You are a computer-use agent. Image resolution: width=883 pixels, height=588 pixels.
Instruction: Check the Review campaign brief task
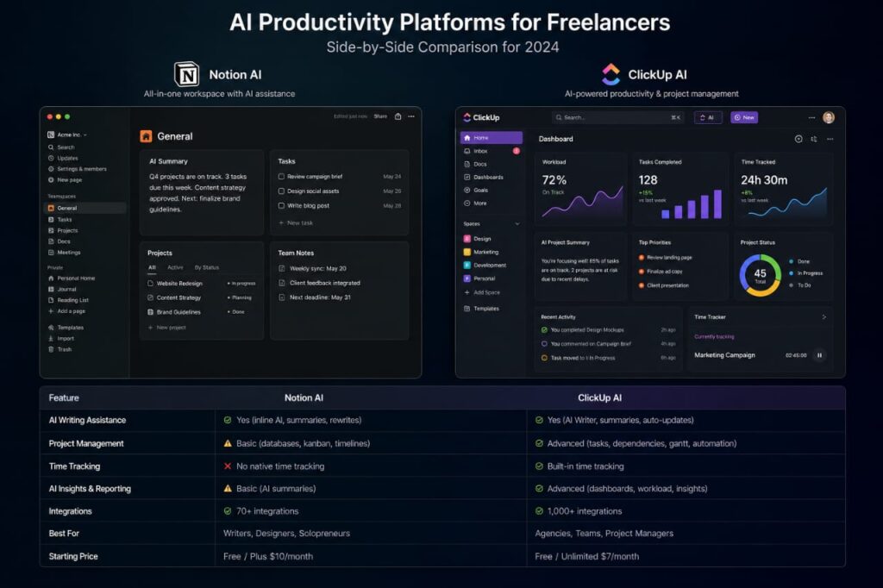(281, 177)
